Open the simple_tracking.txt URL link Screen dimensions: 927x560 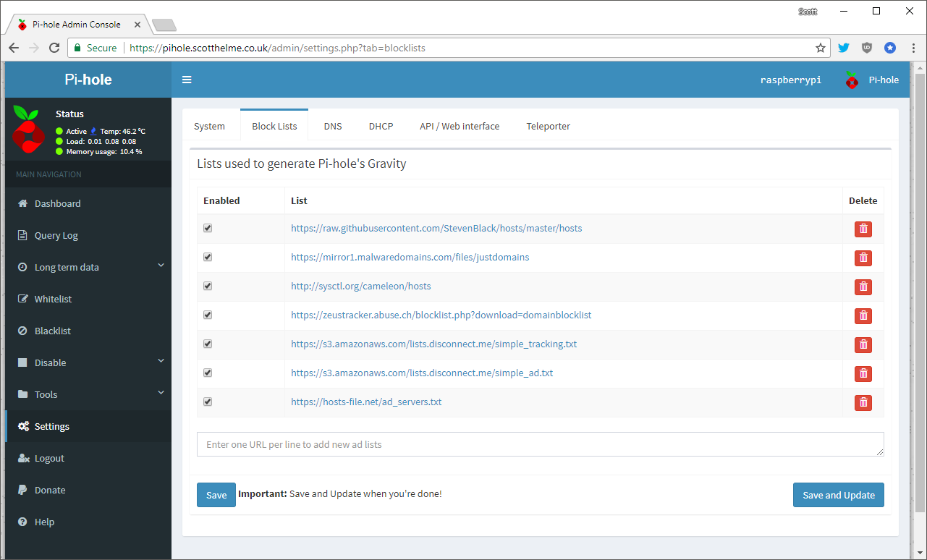tap(433, 344)
